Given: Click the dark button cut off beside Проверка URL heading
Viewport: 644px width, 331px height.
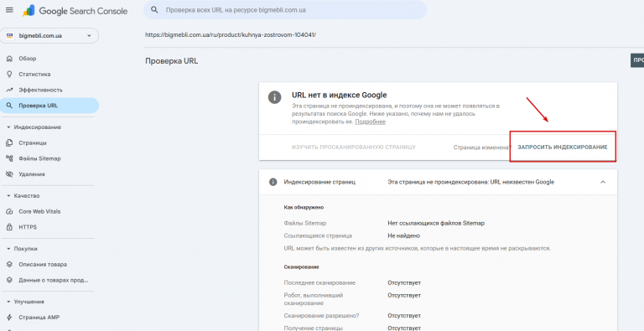Looking at the screenshot, I should (x=637, y=60).
